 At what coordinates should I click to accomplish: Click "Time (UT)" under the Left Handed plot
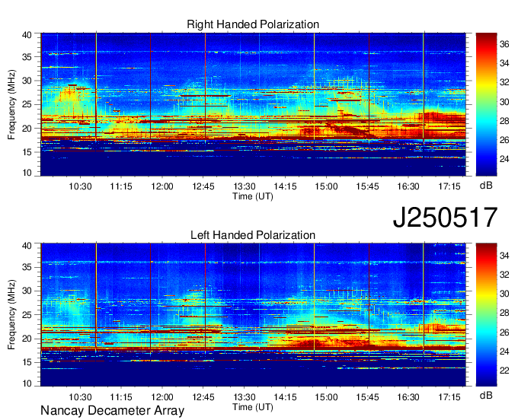point(253,407)
